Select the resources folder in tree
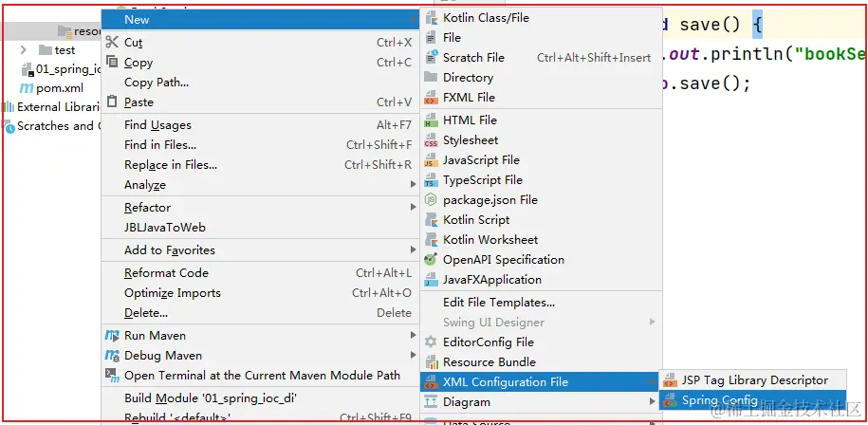The height and width of the screenshot is (425, 868). [x=87, y=31]
